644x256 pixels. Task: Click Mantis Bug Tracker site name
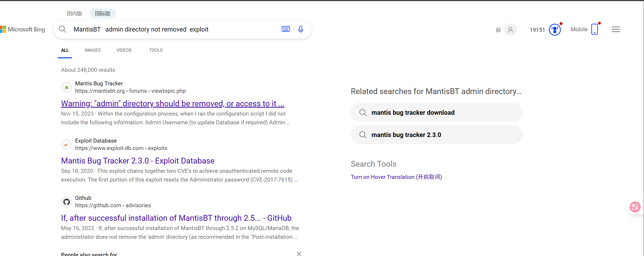99,83
